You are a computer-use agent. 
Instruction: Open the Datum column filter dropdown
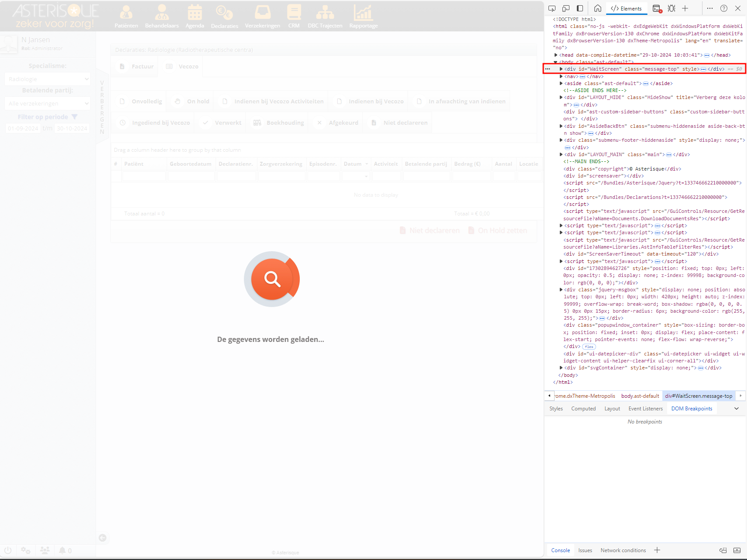tap(366, 176)
